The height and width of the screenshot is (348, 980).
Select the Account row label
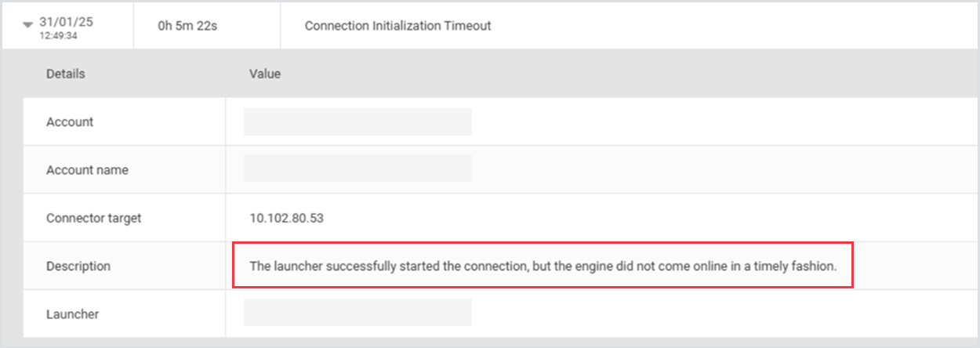70,122
